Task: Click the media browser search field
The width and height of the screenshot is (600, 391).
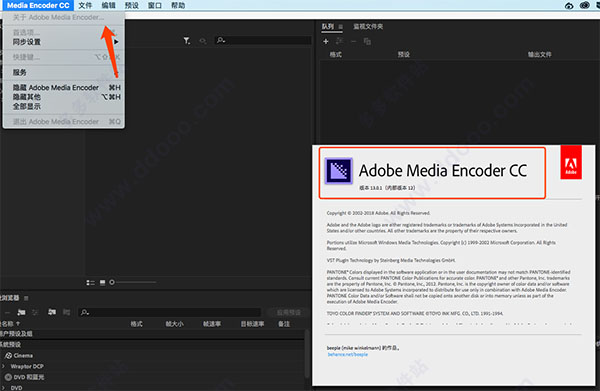Action: click(x=263, y=40)
